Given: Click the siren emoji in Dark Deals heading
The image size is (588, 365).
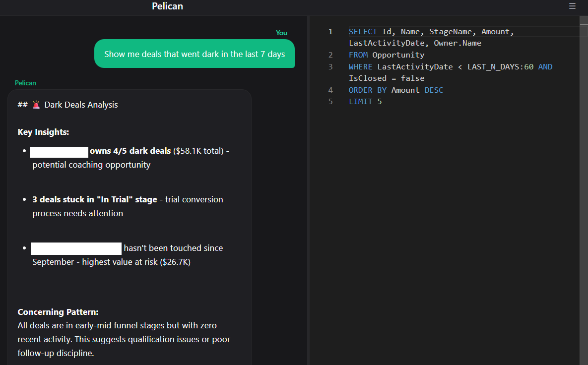Looking at the screenshot, I should pyautogui.click(x=36, y=105).
